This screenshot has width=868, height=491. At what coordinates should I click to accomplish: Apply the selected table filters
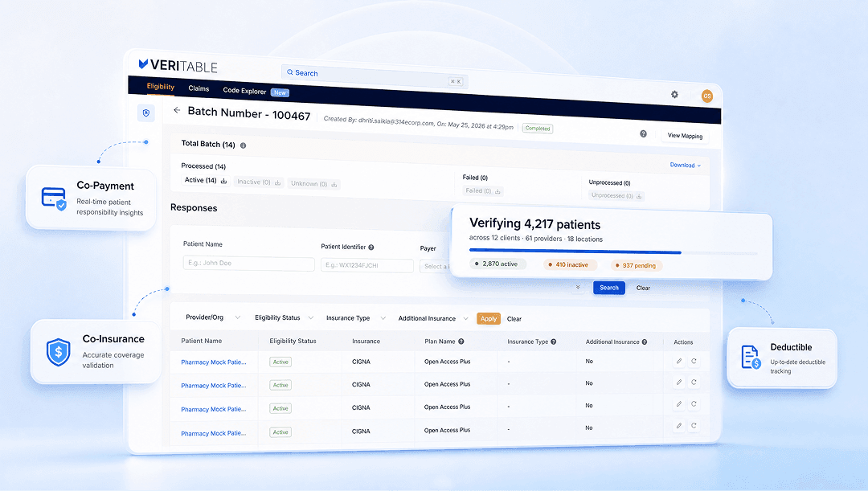(x=489, y=319)
